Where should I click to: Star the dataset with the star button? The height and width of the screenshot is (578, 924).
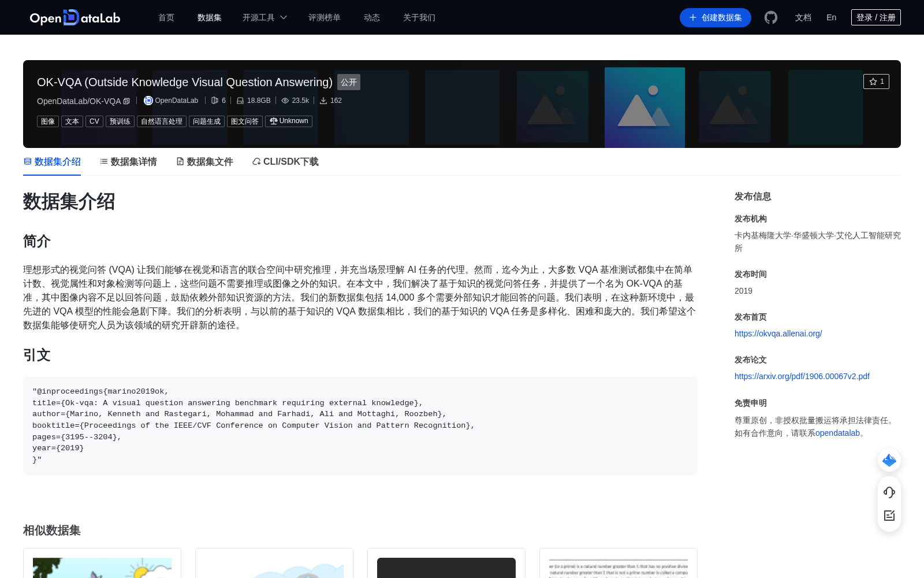pyautogui.click(x=876, y=81)
